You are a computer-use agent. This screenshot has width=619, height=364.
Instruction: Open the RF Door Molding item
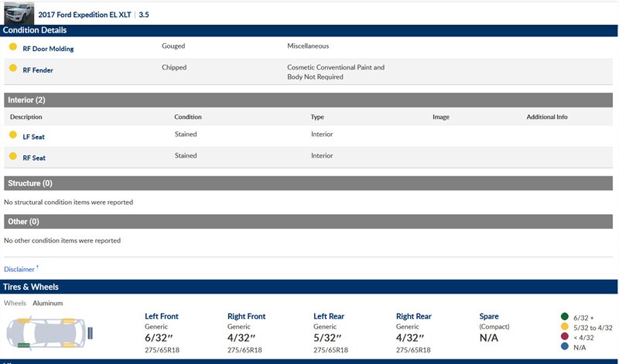tap(48, 49)
